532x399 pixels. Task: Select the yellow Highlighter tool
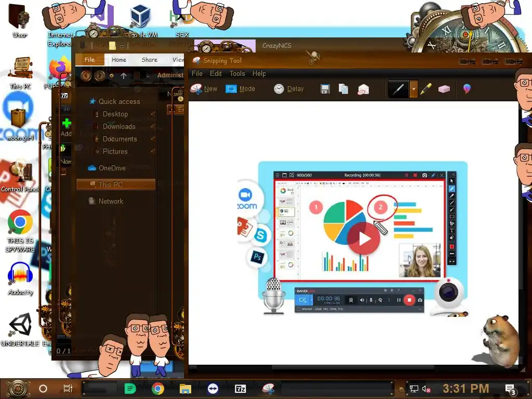pos(426,89)
